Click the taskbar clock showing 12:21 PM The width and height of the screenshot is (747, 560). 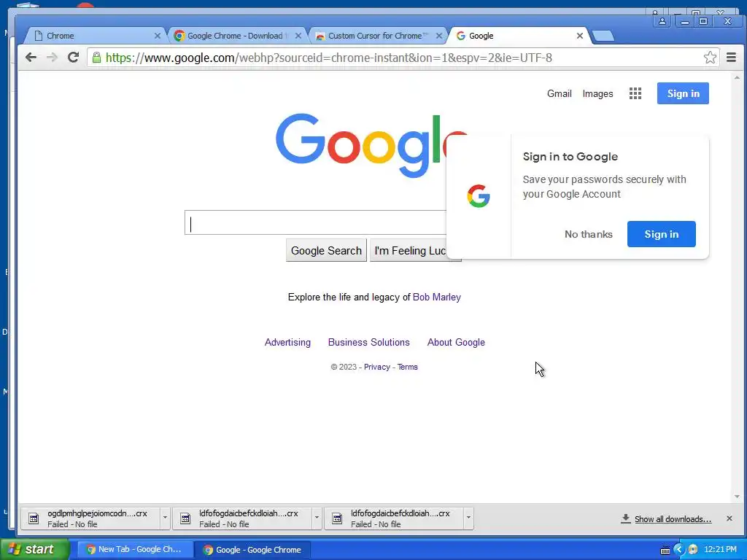720,550
